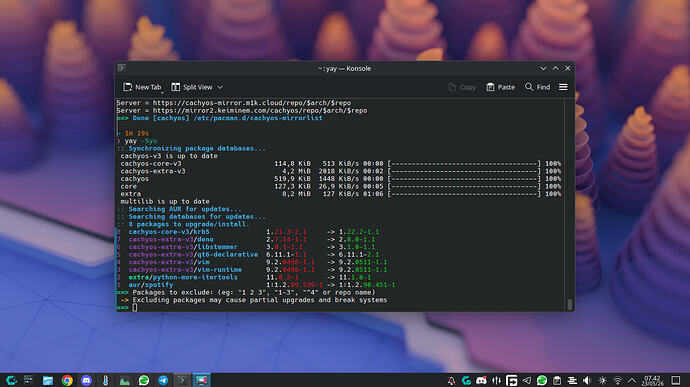This screenshot has height=387, width=690.
Task: Click the muted notifications bell tray icon
Action: [451, 380]
